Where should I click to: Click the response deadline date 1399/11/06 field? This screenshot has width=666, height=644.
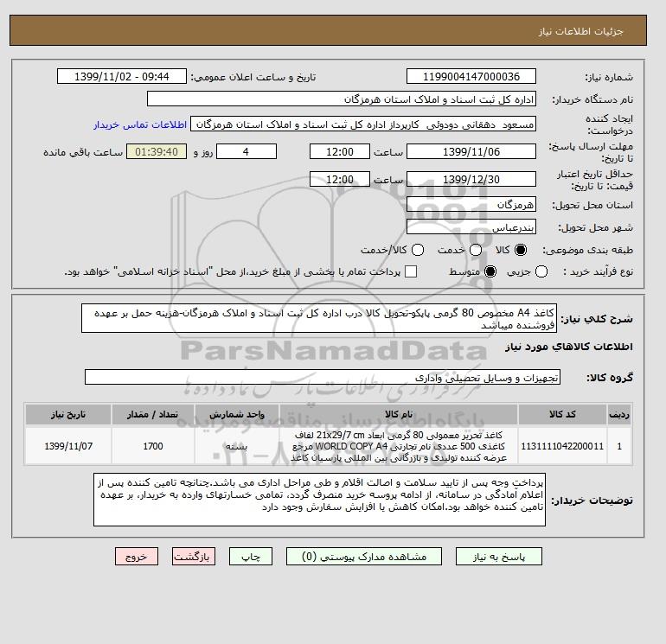click(471, 151)
